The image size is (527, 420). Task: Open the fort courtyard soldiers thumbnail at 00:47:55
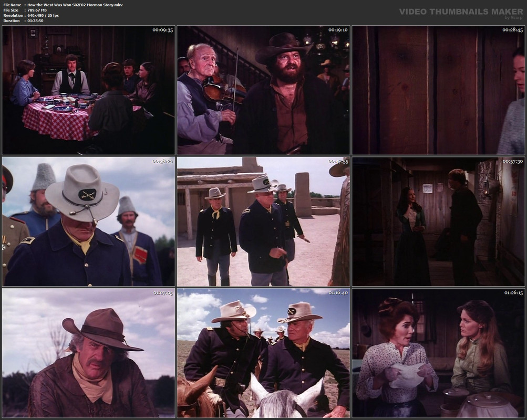click(x=264, y=222)
